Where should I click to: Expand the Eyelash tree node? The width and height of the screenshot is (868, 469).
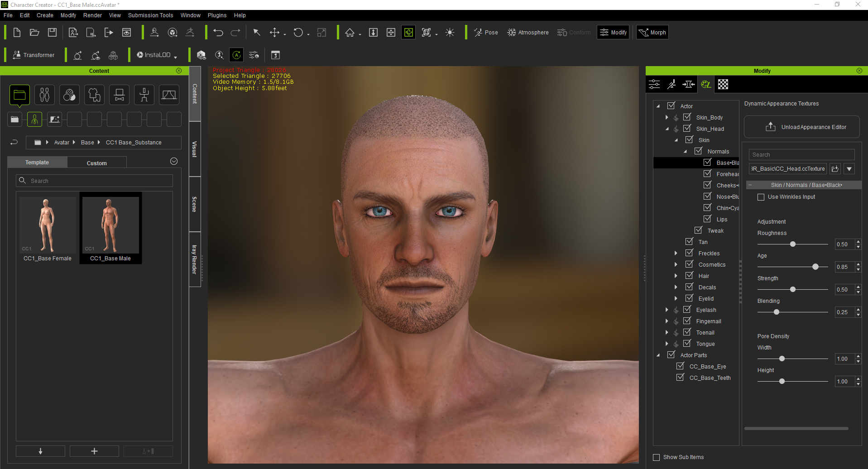[x=667, y=310]
